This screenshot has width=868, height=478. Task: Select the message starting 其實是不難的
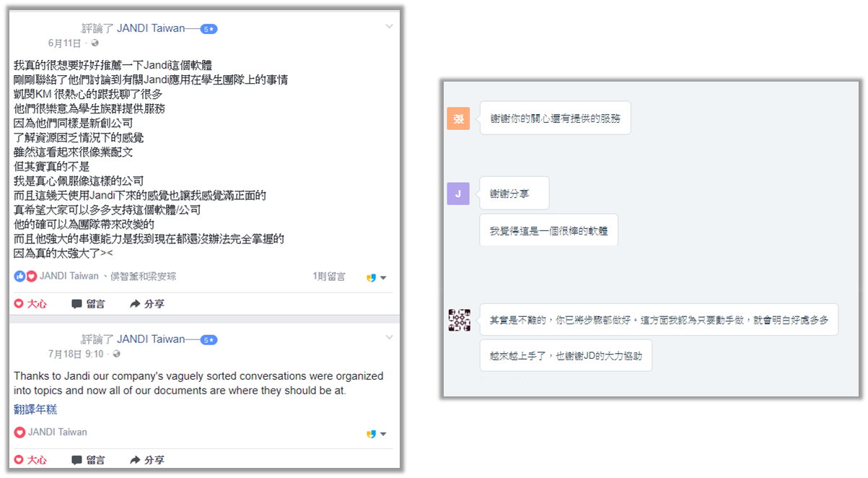coord(659,319)
